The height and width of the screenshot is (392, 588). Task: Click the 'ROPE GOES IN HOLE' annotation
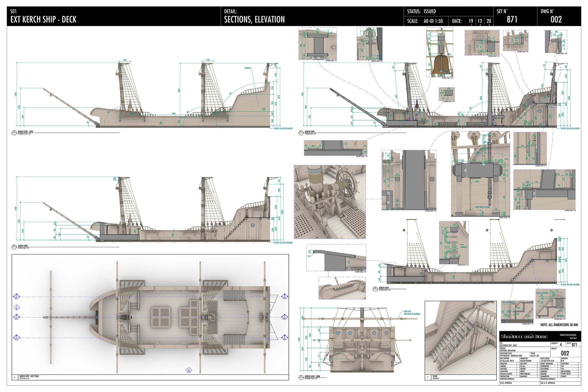[483, 207]
